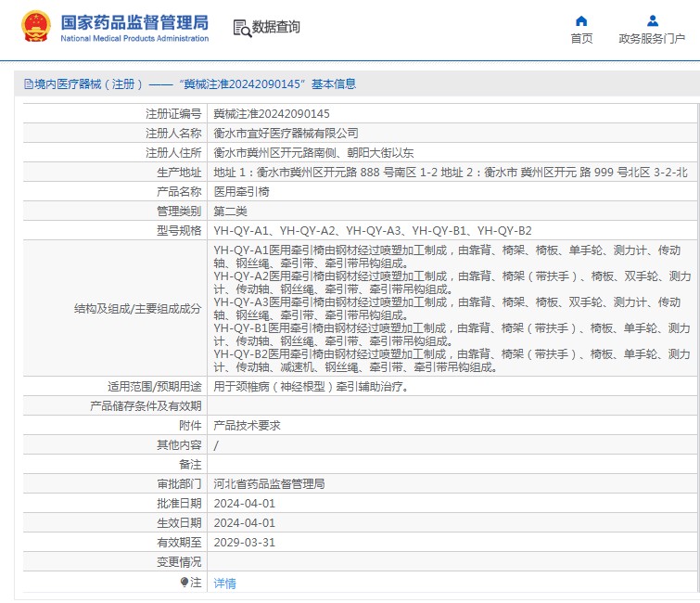Click 备注 label
Viewport: 700px width, 603px height.
click(x=190, y=464)
